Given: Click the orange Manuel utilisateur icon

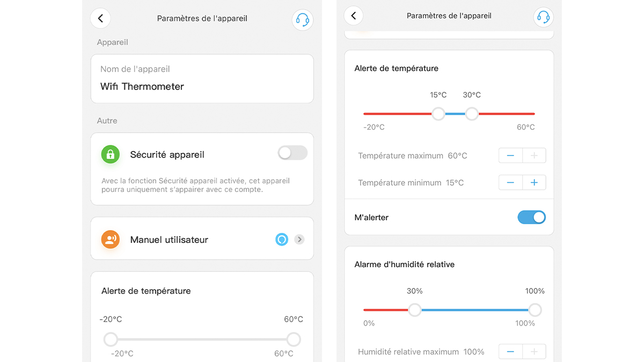Looking at the screenshot, I should point(110,239).
